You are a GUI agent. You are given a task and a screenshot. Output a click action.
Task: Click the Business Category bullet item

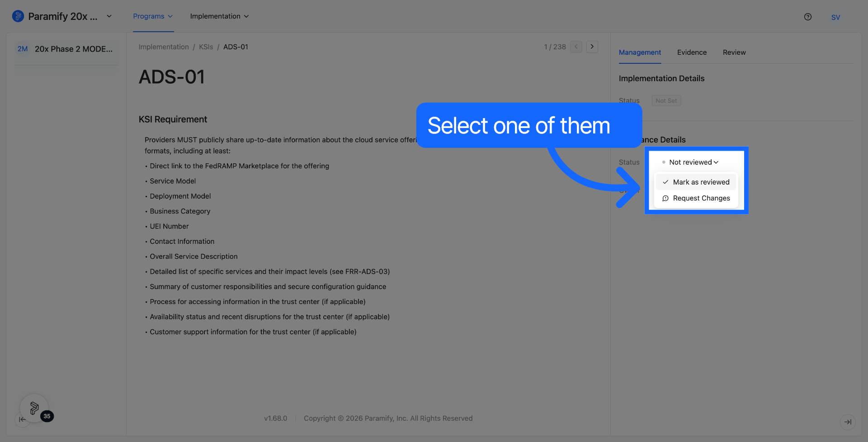180,211
